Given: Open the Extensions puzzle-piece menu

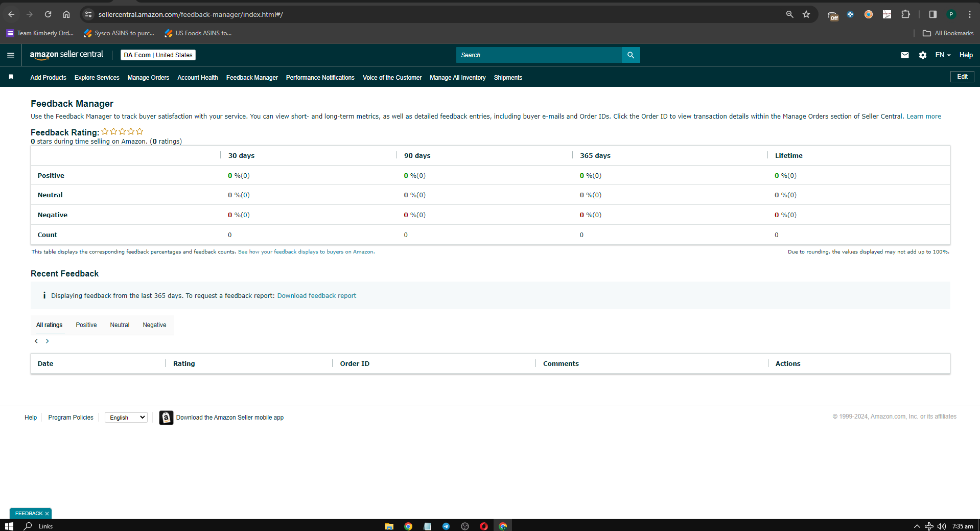Looking at the screenshot, I should 905,14.
